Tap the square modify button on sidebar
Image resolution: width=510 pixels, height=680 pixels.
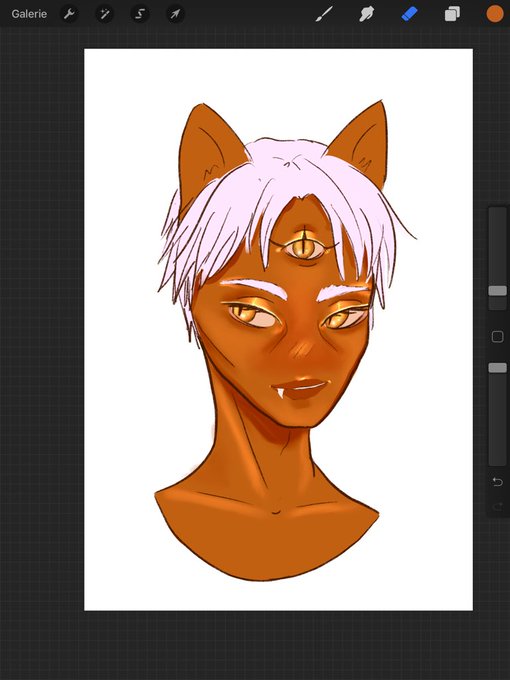coord(497,337)
